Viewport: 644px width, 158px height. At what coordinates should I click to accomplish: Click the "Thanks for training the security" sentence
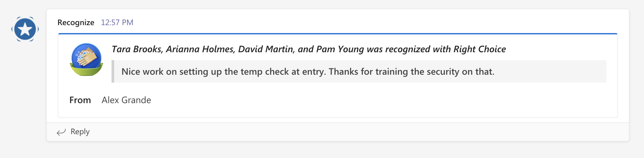[x=411, y=72]
